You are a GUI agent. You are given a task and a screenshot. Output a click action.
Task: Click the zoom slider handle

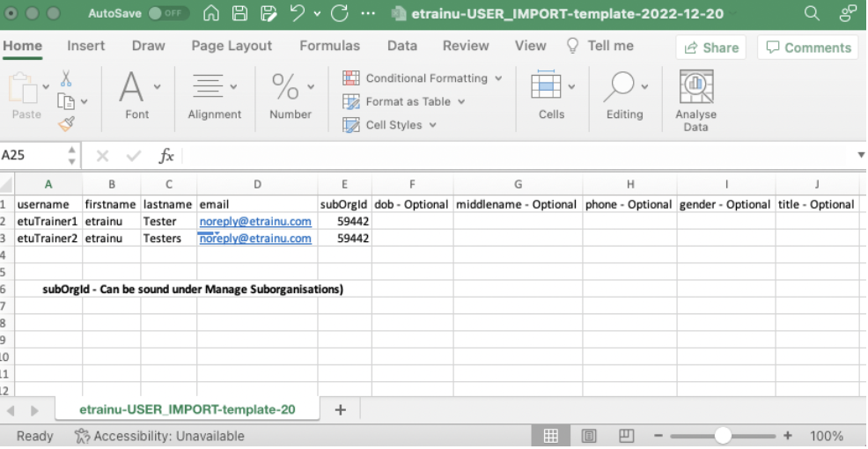point(722,436)
